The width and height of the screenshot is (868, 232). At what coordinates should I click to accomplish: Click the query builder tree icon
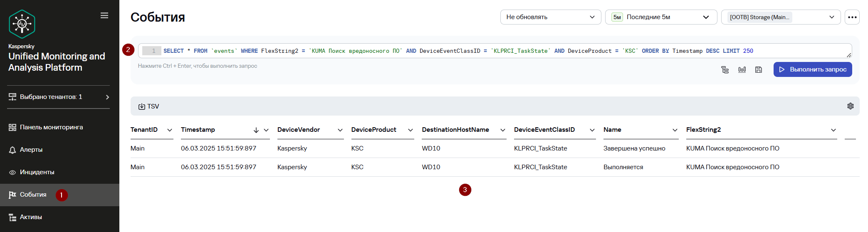[725, 70]
